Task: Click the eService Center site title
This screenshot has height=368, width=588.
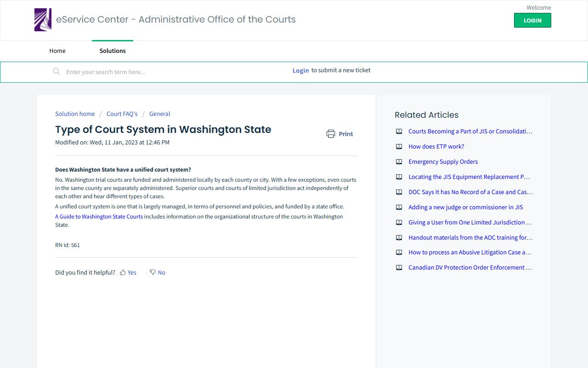Action: coord(176,19)
